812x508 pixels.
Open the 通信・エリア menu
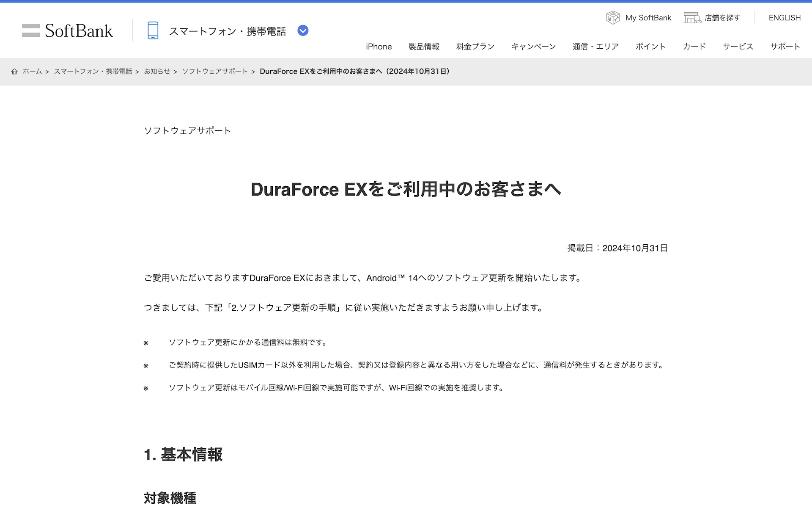tap(595, 47)
